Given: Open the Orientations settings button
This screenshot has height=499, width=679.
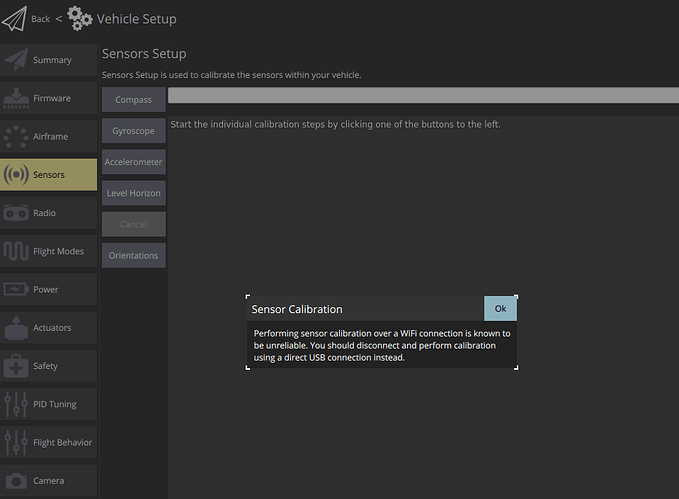Looking at the screenshot, I should click(x=134, y=256).
